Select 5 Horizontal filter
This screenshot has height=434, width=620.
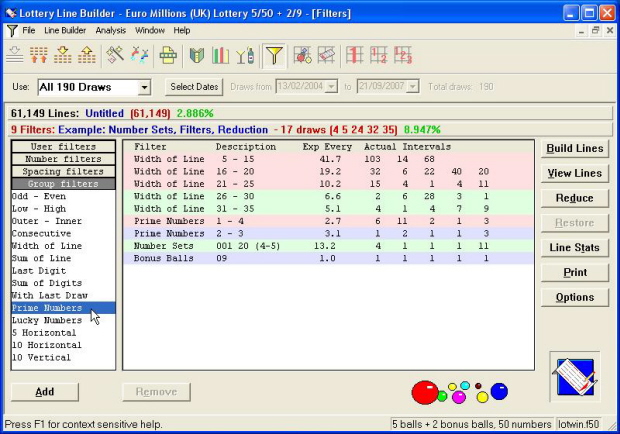[64, 333]
